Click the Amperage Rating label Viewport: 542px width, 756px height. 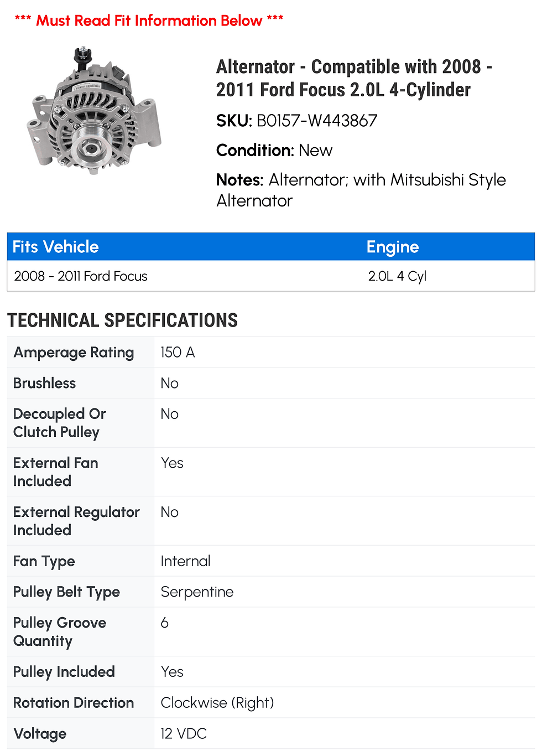(74, 353)
